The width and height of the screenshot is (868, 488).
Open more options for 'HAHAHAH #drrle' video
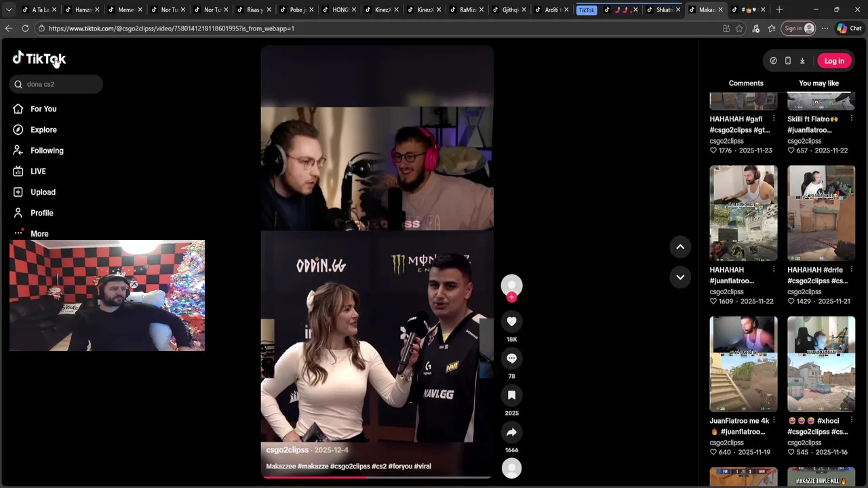(851, 270)
